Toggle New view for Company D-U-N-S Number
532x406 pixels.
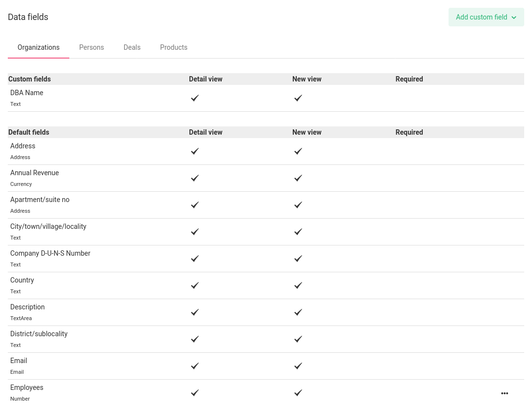(298, 259)
